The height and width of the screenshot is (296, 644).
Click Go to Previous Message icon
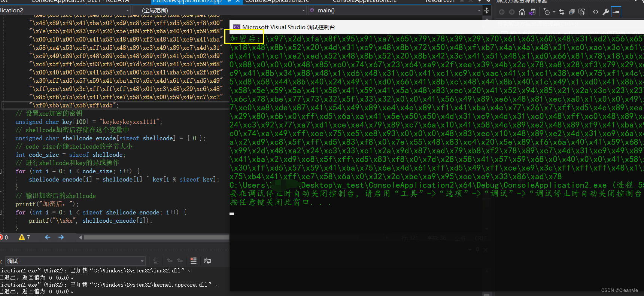pos(170,261)
